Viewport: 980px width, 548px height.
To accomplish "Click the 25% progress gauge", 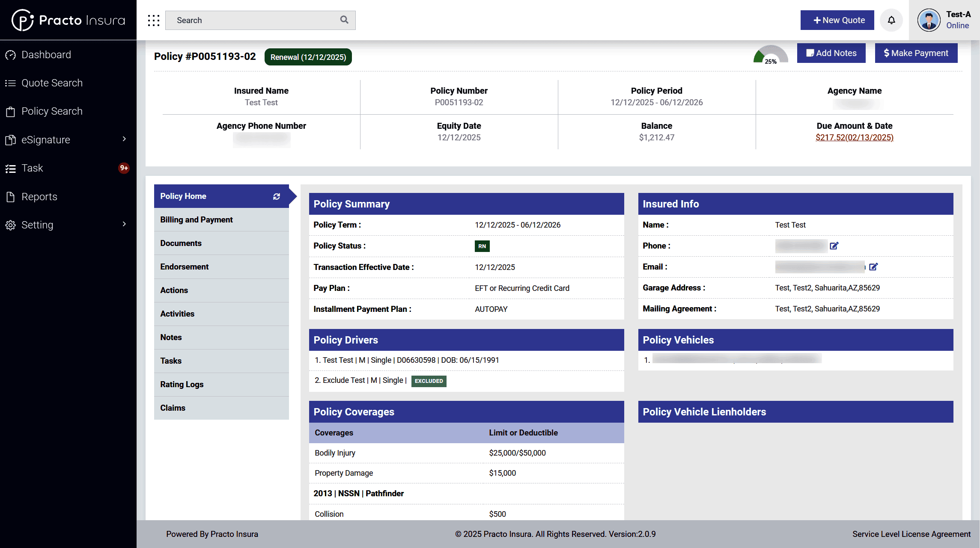I will 771,55.
